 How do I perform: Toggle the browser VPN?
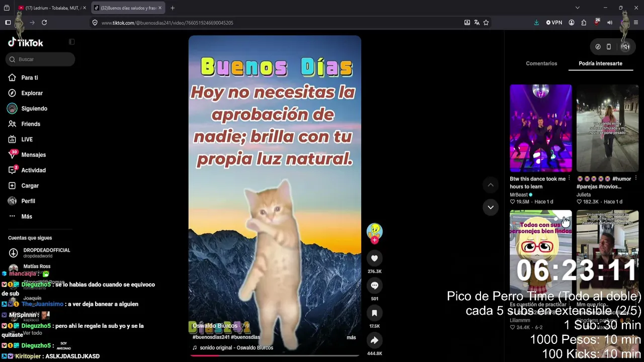(554, 23)
